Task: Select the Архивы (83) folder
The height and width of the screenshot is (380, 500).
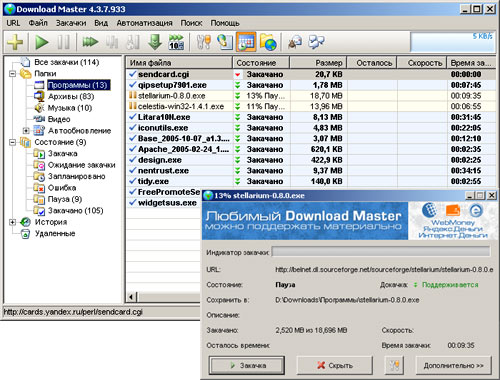Action: click(71, 96)
